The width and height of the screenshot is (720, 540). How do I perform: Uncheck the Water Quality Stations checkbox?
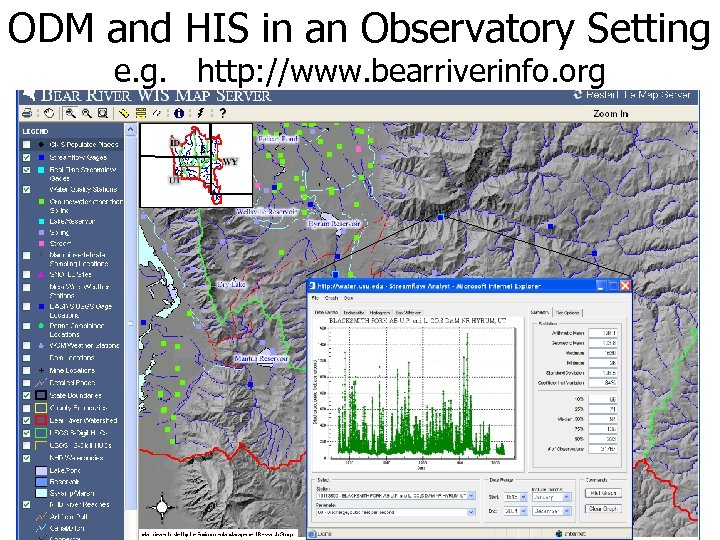[x=27, y=189]
